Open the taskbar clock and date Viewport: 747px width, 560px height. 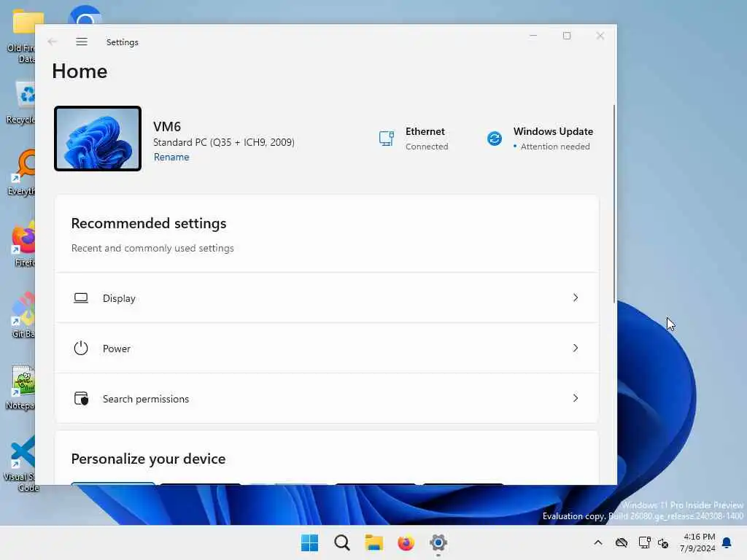pos(698,542)
